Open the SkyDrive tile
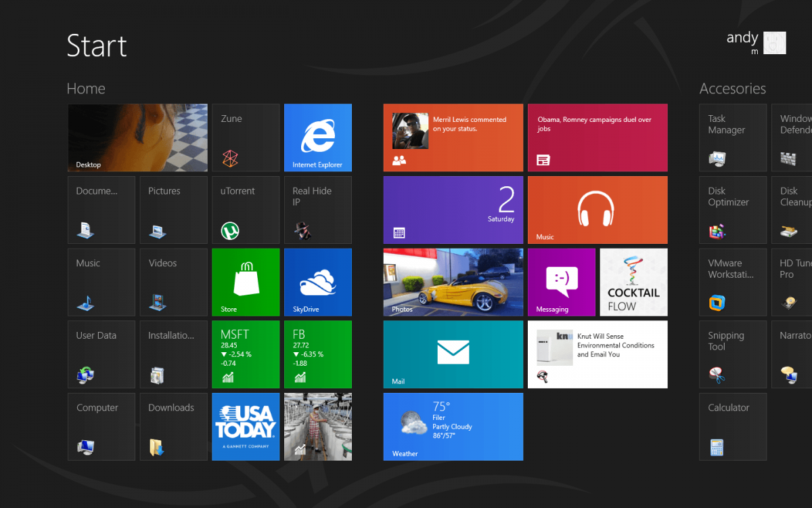812x508 pixels. (x=318, y=282)
